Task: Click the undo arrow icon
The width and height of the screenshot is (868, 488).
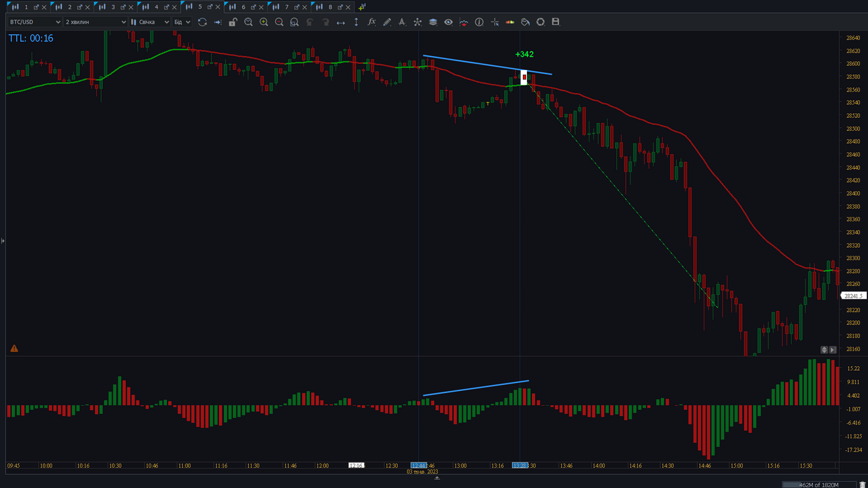Action: tap(310, 22)
